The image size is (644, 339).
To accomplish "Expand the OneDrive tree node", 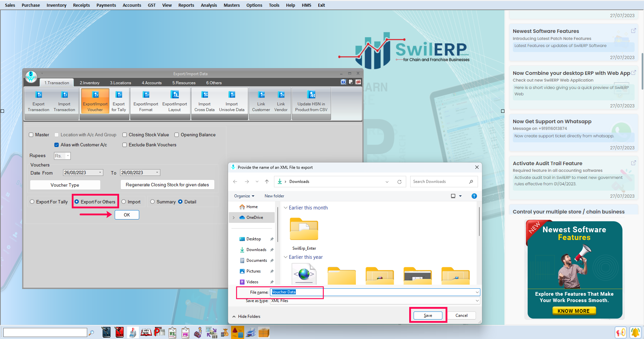I will pos(234,217).
